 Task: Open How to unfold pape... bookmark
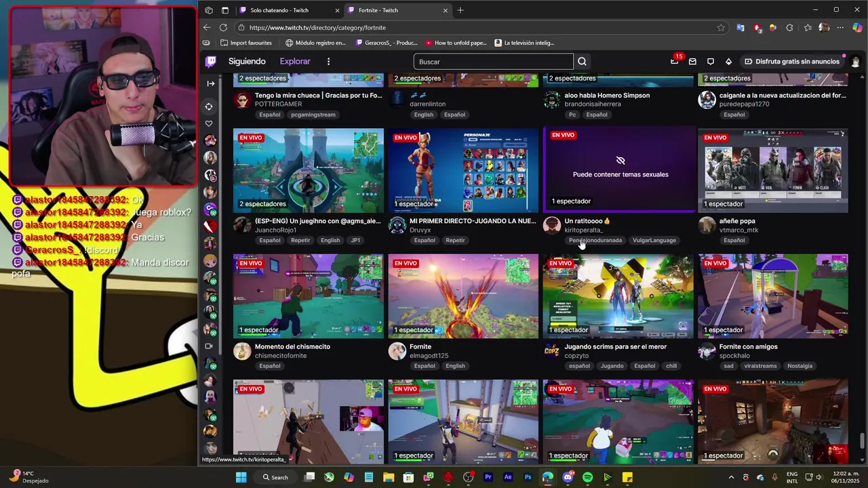click(x=455, y=43)
